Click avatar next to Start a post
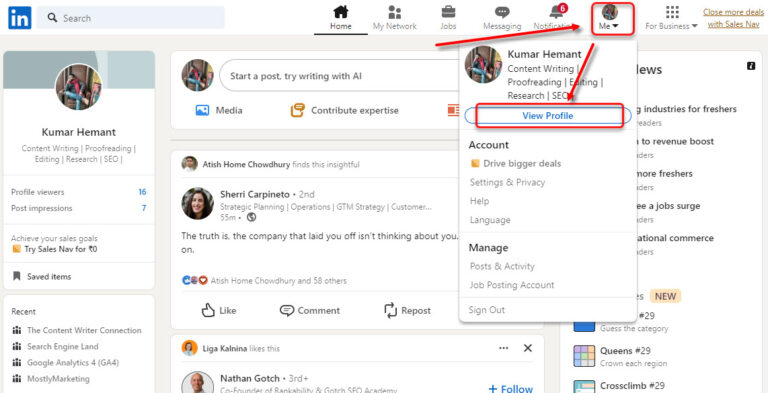Viewport: 768px width, 393px height. [197, 75]
